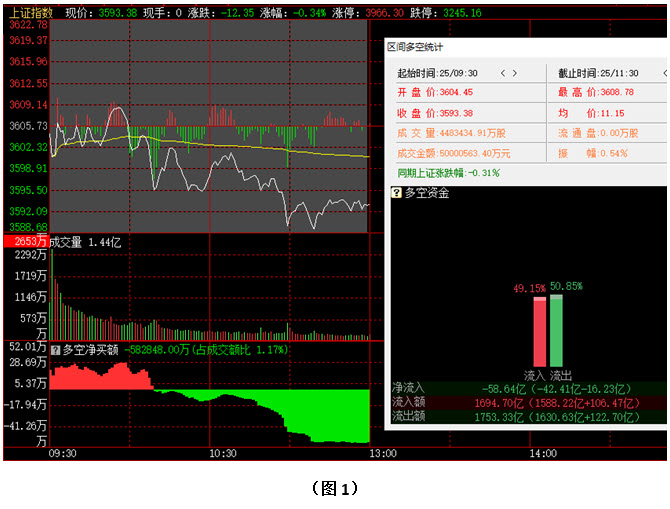Click the red 流入 inflow bar
This screenshot has height=509, width=670.
tap(540, 332)
